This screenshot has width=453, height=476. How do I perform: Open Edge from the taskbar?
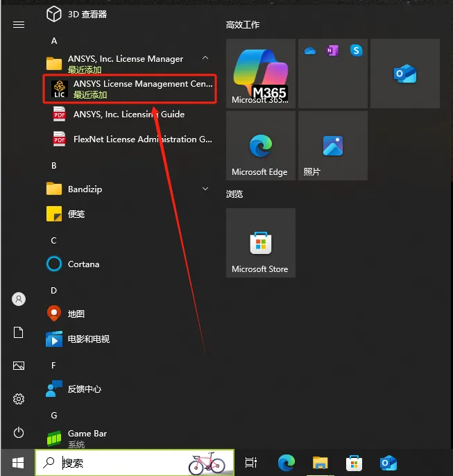[286, 463]
